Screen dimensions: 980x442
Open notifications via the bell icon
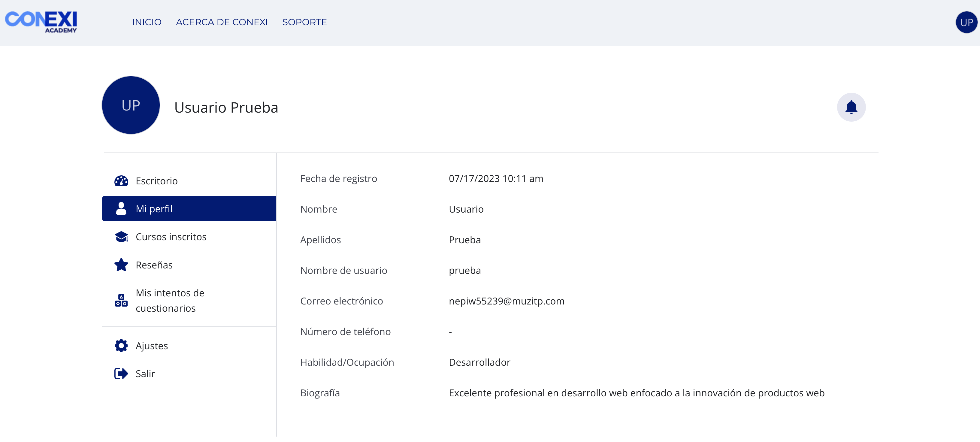click(x=851, y=107)
